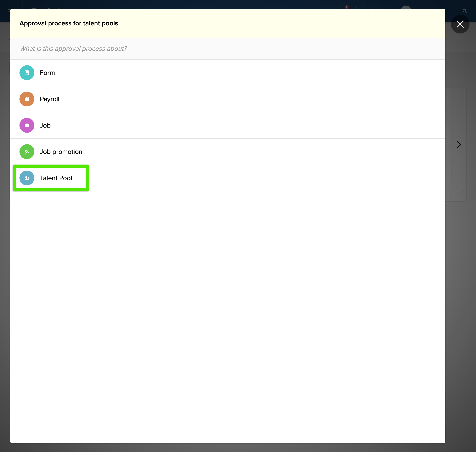476x452 pixels.
Task: Click the 'What is this approval process about?' prompt
Action: [73, 49]
